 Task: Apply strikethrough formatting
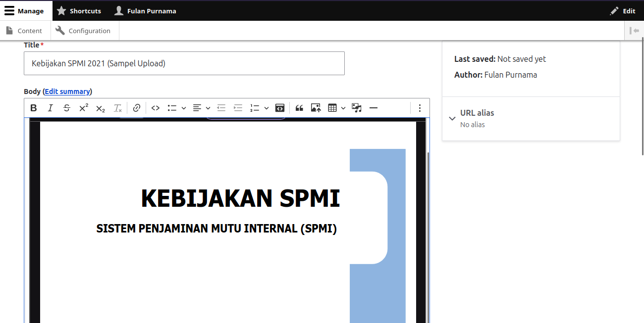click(x=67, y=108)
